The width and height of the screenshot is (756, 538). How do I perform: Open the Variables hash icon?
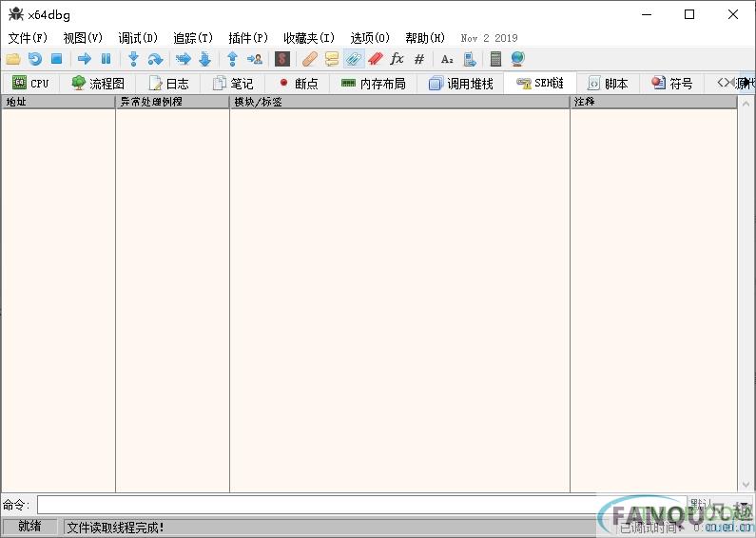pos(419,59)
